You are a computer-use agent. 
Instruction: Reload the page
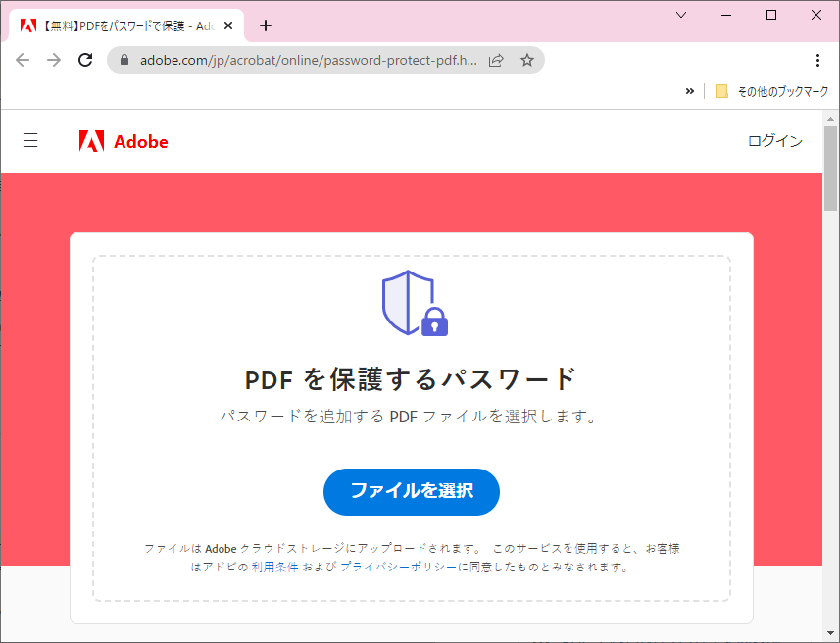coord(85,60)
